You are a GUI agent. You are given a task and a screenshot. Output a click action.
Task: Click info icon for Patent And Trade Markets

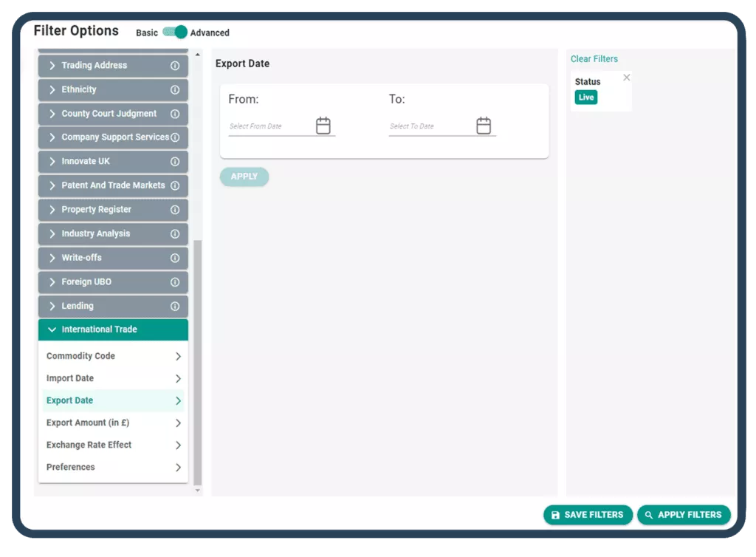[175, 185]
